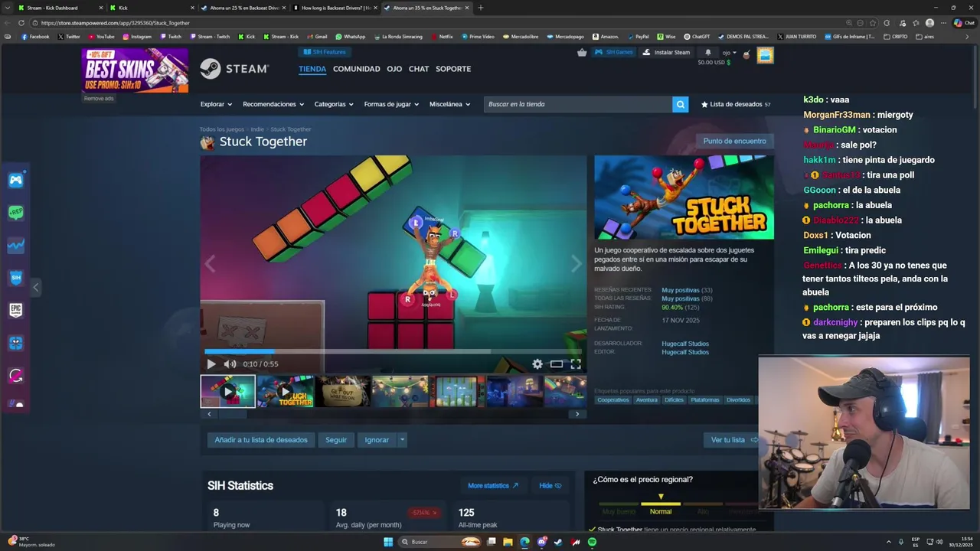Click the Steam logo
980x551 pixels.
(x=234, y=69)
